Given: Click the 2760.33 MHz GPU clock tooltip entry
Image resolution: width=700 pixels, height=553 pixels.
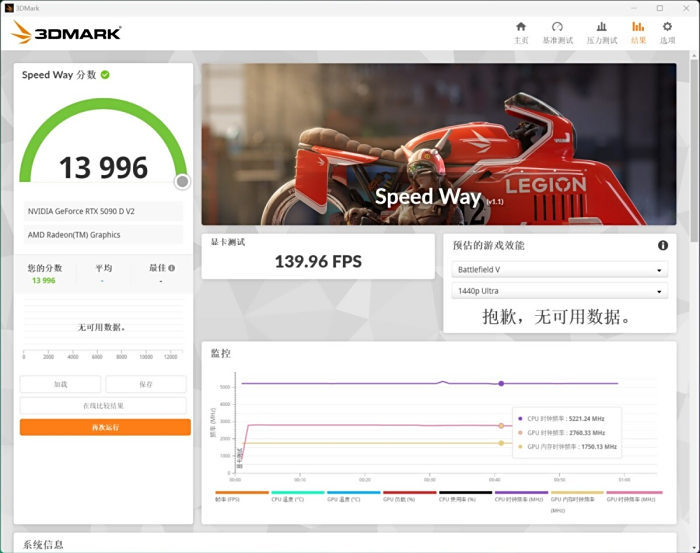Looking at the screenshot, I should [562, 432].
